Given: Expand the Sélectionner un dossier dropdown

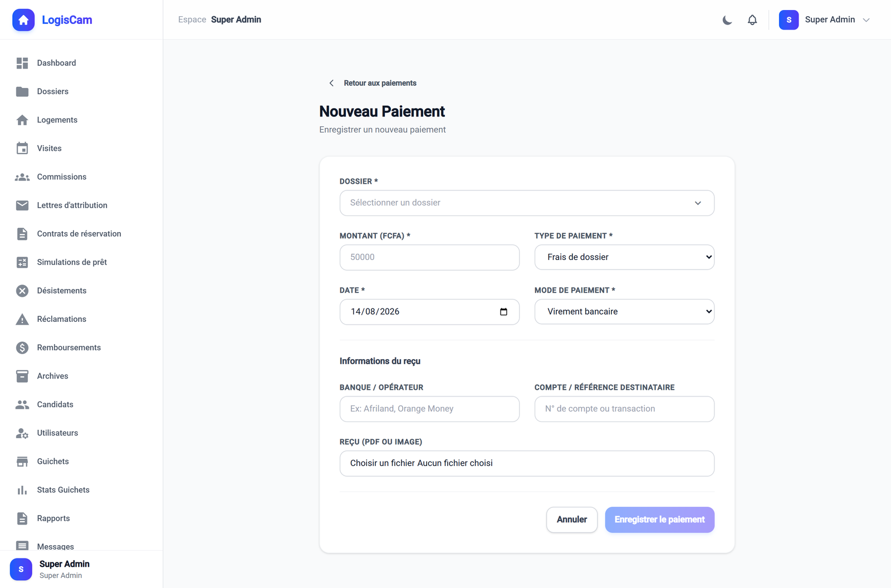Looking at the screenshot, I should [527, 203].
